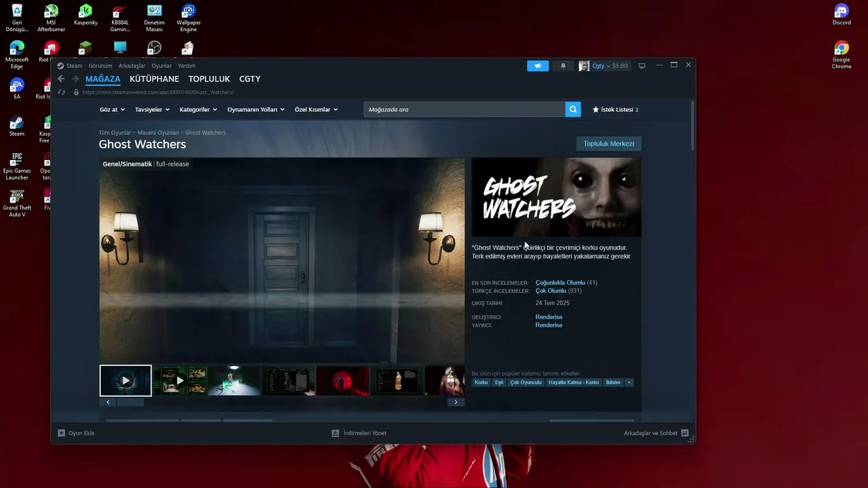This screenshot has width=868, height=488.
Task: Click the İndirmeleri Yönet download icon
Action: [x=335, y=433]
